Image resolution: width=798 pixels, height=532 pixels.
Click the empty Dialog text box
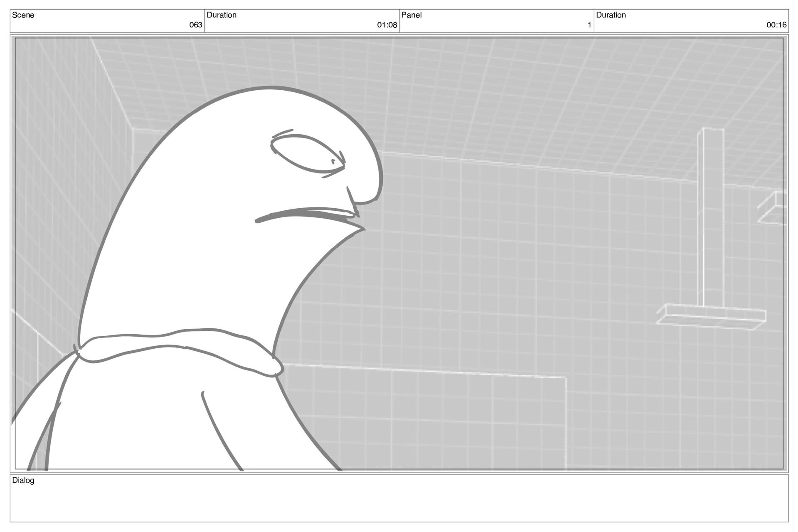[x=399, y=498]
